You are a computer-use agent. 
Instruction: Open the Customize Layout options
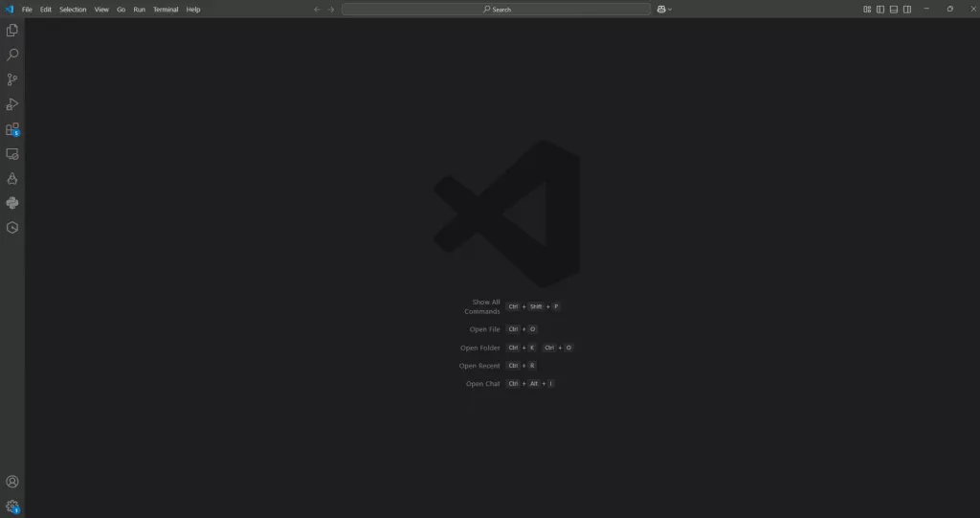pos(867,10)
